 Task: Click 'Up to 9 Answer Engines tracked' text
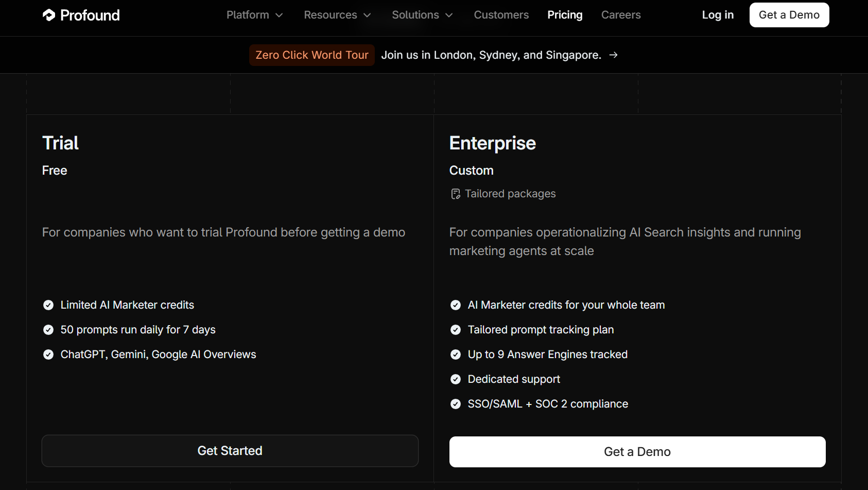click(548, 354)
